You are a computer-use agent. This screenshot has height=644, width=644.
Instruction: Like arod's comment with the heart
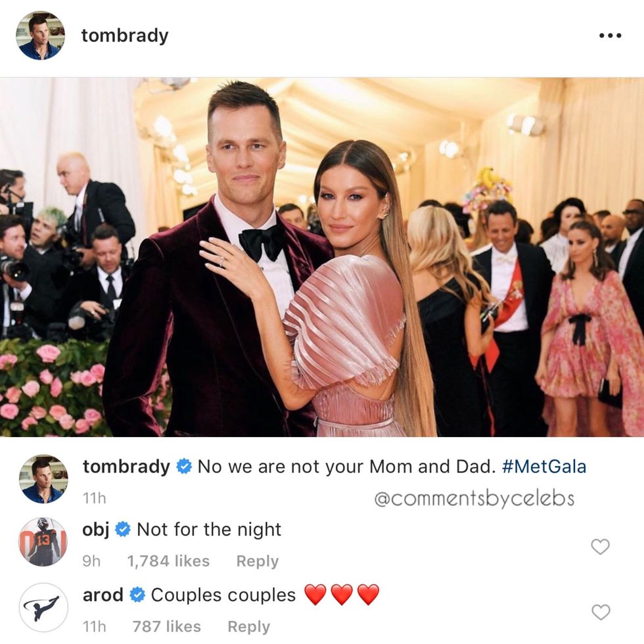(x=601, y=612)
